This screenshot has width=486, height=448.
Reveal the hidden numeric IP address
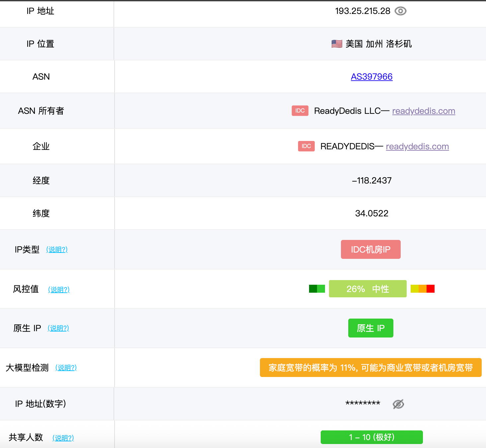point(398,404)
